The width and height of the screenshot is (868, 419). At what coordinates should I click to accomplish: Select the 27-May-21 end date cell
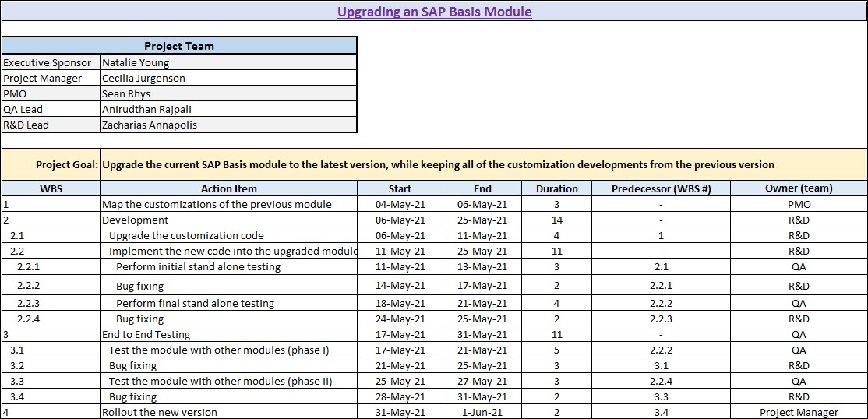(482, 381)
